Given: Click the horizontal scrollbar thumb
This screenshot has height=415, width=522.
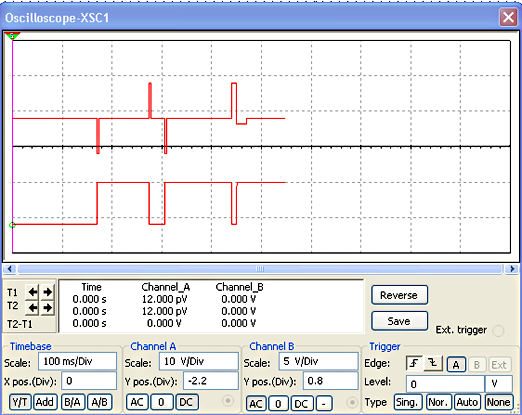Looking at the screenshot, I should 260,269.
